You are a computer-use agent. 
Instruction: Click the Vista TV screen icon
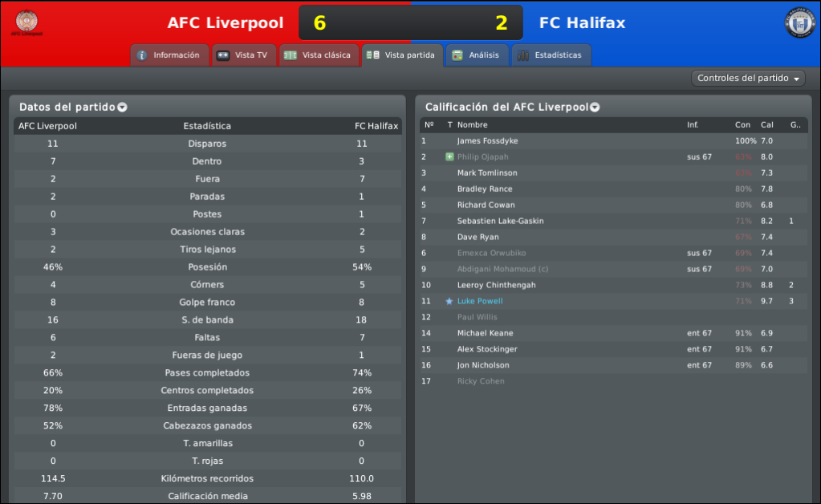(223, 55)
